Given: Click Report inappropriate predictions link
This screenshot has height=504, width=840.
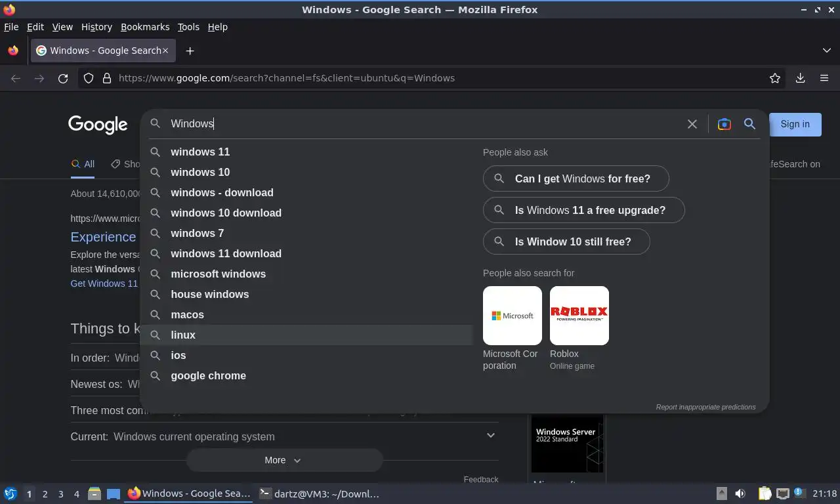Looking at the screenshot, I should [705, 407].
